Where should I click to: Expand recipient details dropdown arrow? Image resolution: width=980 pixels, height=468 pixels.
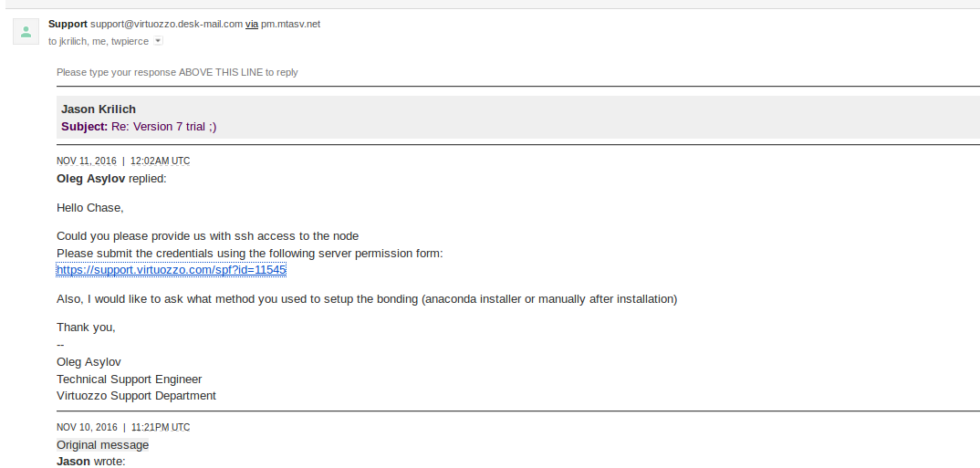coord(158,41)
